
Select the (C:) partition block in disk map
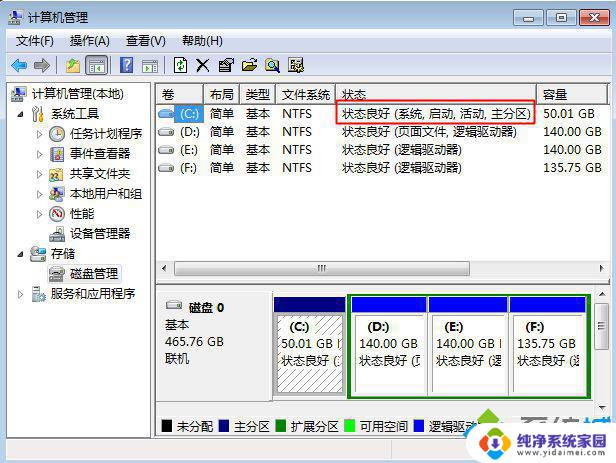coord(310,346)
